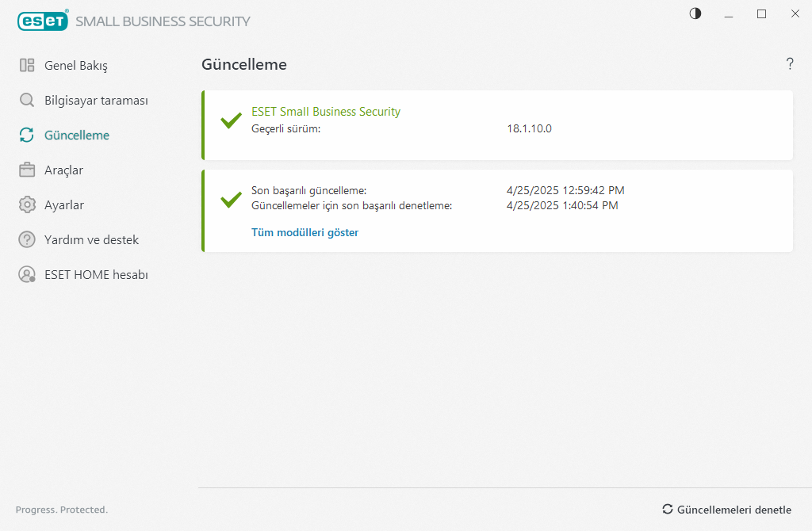Go to the Araçlar section
Viewport: 812px width, 531px height.
tap(63, 170)
